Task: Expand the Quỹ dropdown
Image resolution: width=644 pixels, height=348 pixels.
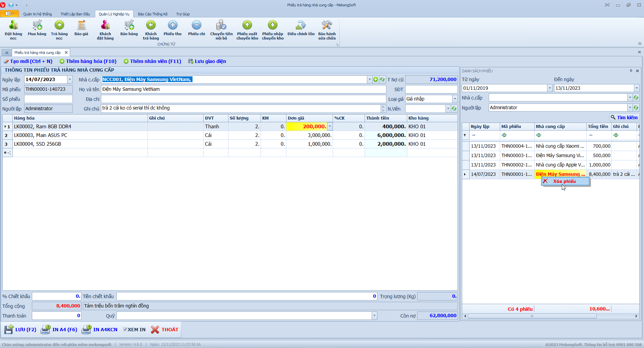Action: 374,316
